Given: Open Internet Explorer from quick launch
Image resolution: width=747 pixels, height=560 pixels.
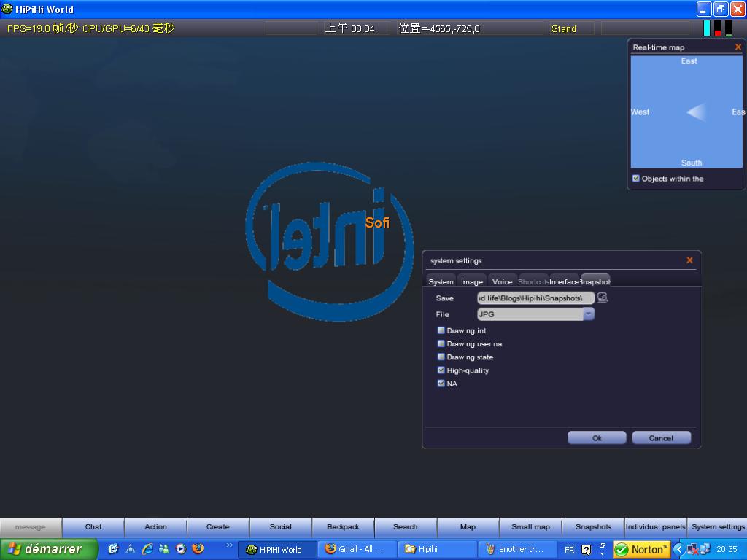Looking at the screenshot, I should pyautogui.click(x=147, y=548).
